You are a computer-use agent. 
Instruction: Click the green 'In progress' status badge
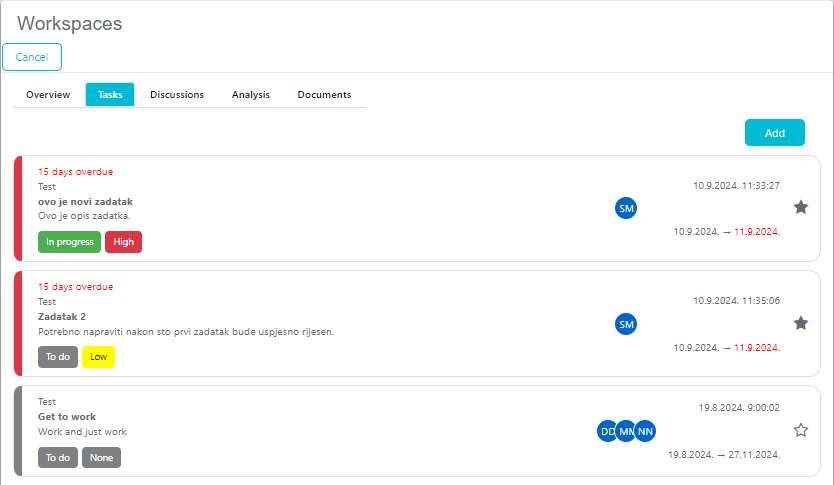point(70,242)
